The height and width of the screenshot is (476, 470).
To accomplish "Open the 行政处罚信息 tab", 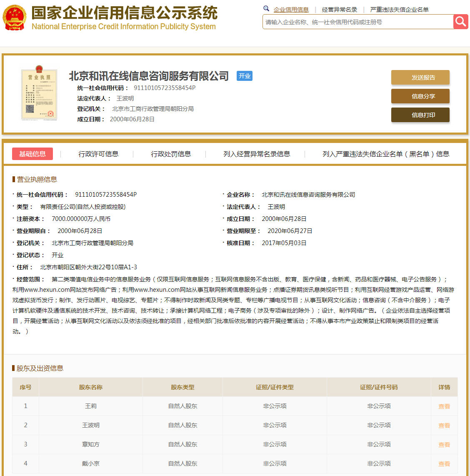I will (x=171, y=153).
